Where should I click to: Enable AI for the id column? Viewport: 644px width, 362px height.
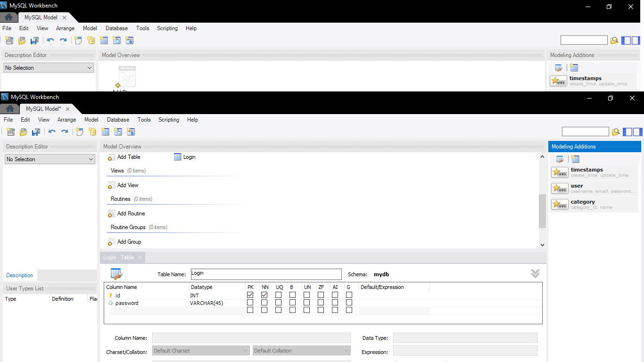[335, 295]
